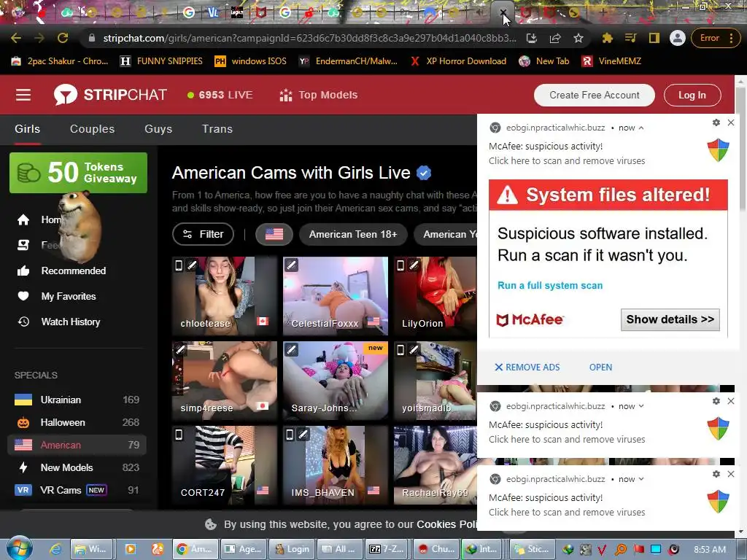Switch to the Login taskbar window

point(292,549)
